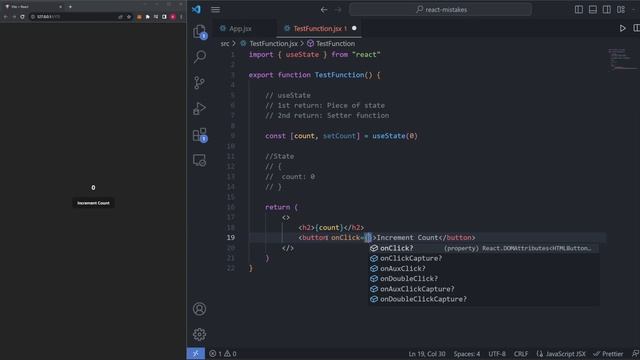640x360 pixels.
Task: Click the code minimap preview
Action: (622, 59)
